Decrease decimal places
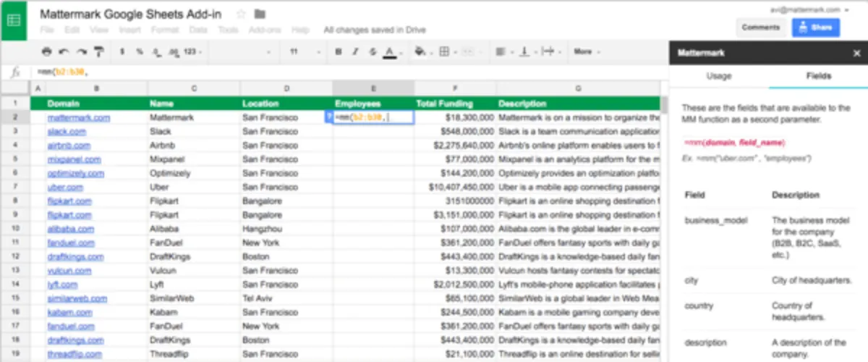 [x=156, y=51]
